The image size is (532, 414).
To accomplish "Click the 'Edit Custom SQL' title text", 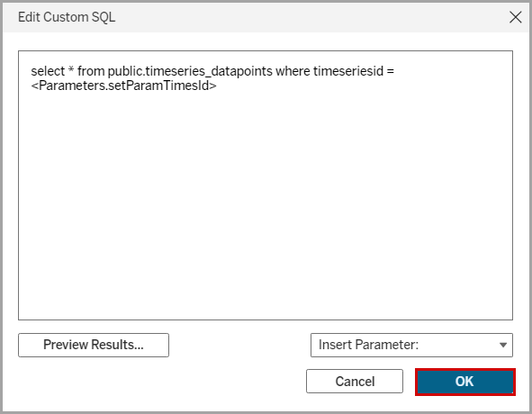I will coord(67,17).
